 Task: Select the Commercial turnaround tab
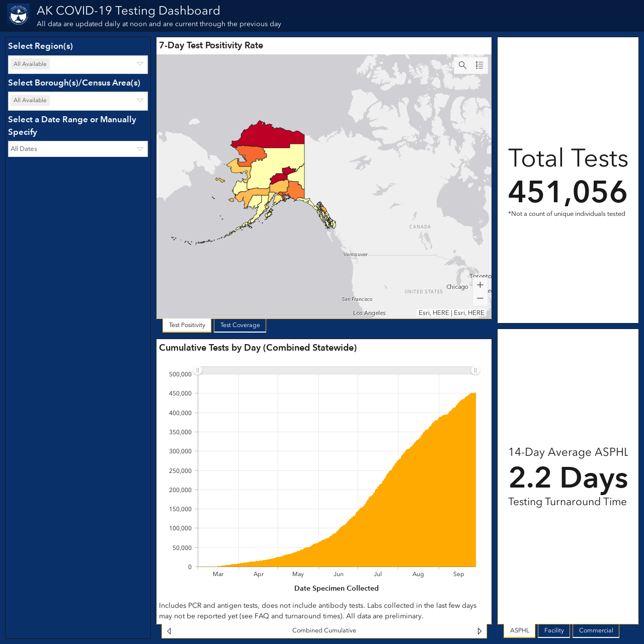[596, 630]
